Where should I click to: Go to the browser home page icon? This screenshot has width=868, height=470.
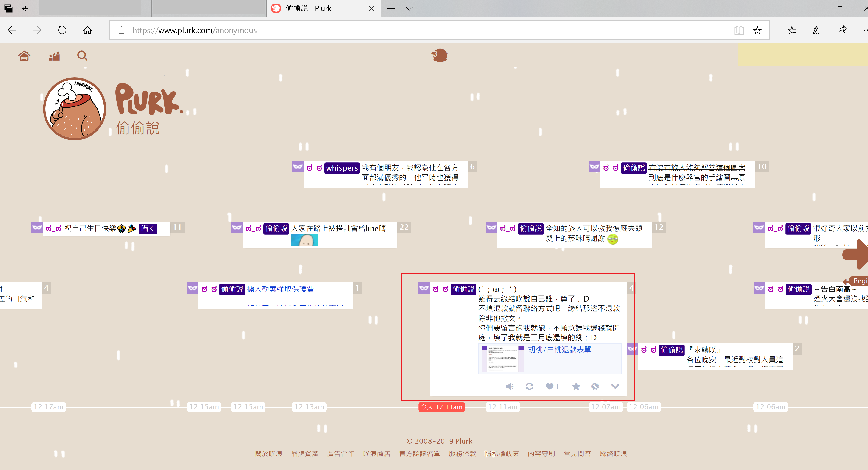87,30
